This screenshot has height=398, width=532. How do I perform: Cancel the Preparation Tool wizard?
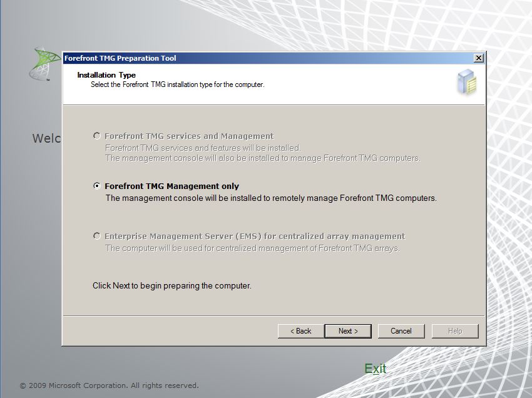point(401,331)
